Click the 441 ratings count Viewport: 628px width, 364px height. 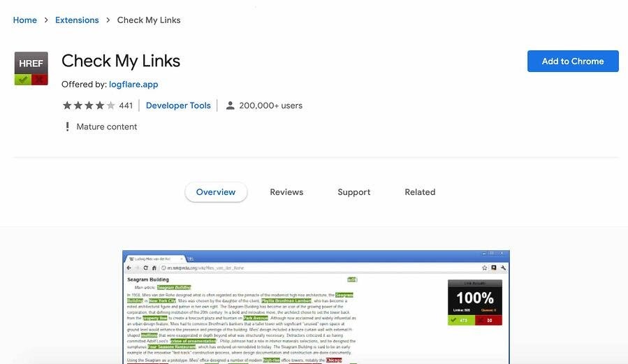click(126, 105)
